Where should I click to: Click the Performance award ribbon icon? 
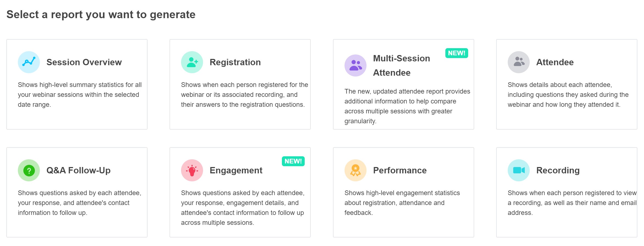coord(355,170)
